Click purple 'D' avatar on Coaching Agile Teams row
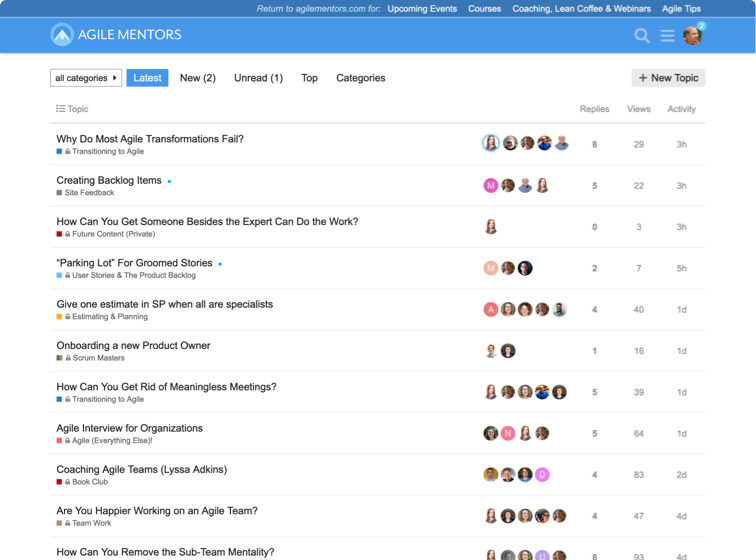 542,474
